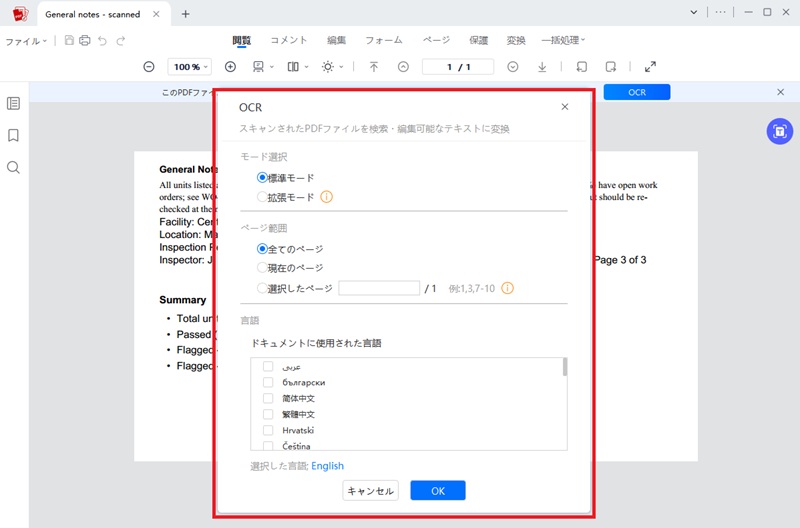Click info icon next to 拡張モード

[327, 197]
